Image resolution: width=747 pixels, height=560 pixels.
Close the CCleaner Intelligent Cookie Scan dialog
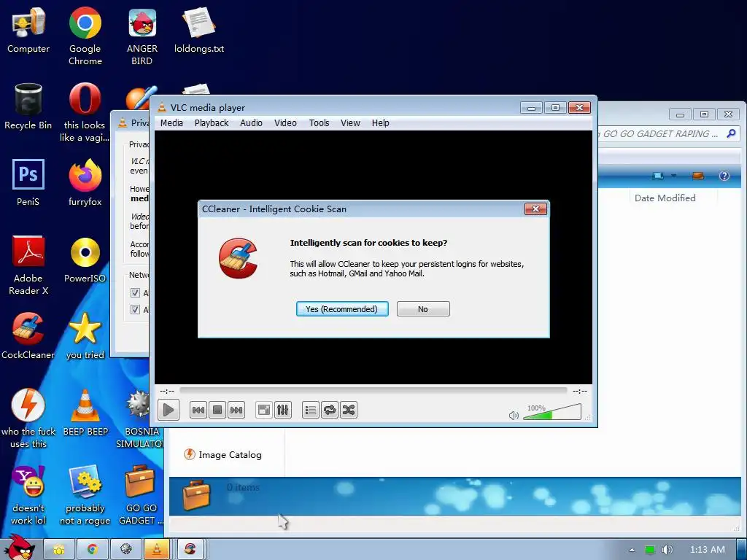click(535, 209)
